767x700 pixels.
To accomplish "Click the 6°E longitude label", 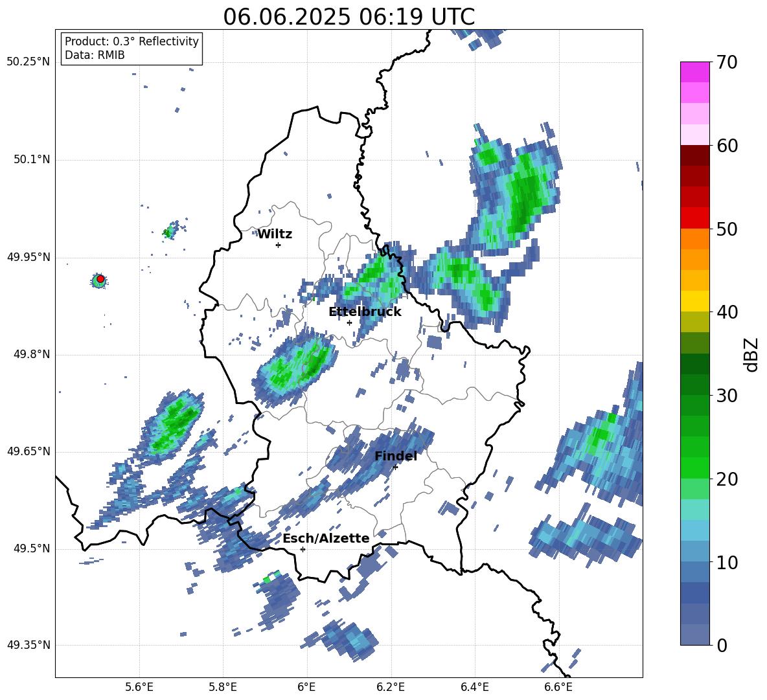I will tap(306, 687).
